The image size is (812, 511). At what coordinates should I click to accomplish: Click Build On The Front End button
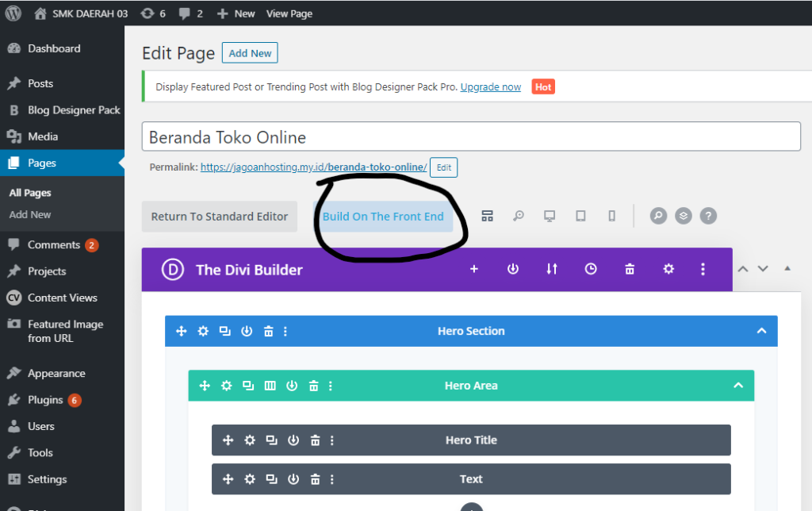click(383, 217)
